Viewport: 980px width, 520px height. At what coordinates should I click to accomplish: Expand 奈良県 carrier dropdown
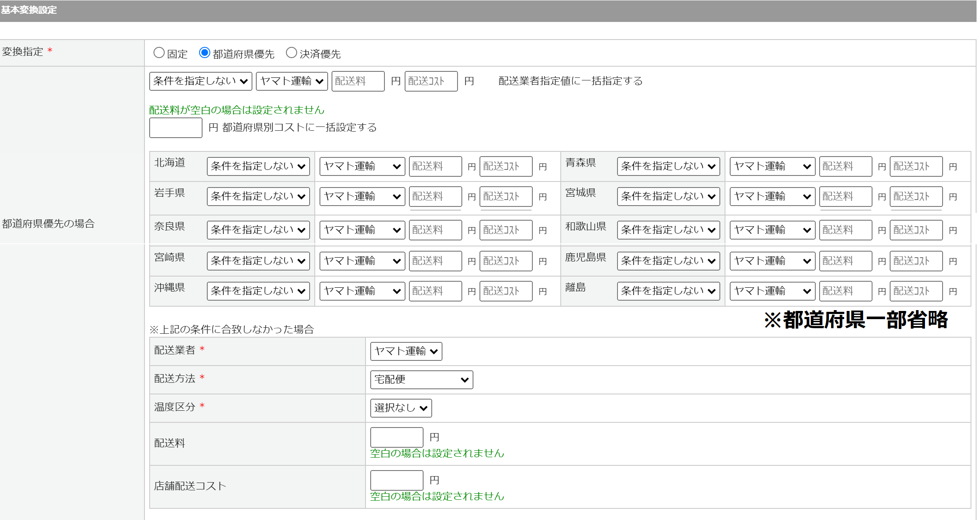point(362,230)
